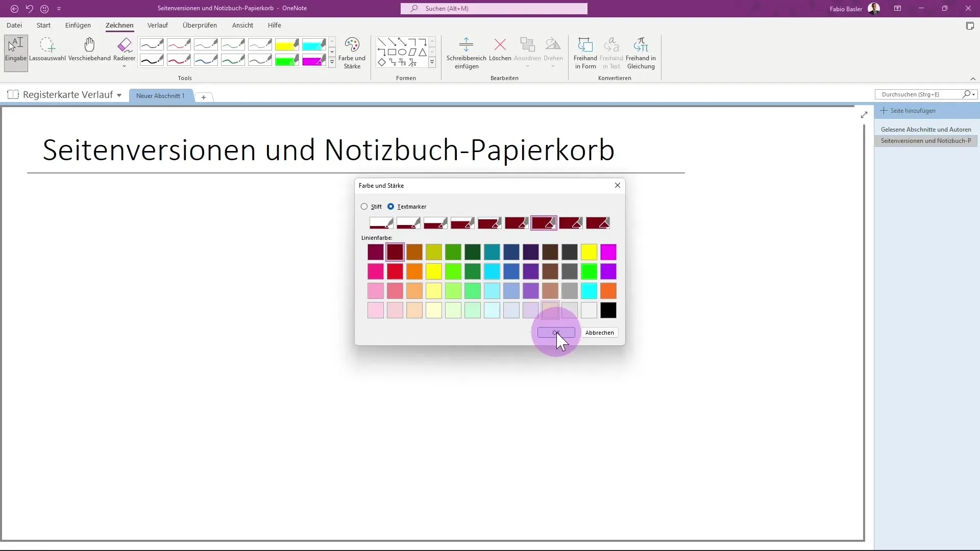
Task: Confirm dialog with OK button
Action: pyautogui.click(x=556, y=333)
